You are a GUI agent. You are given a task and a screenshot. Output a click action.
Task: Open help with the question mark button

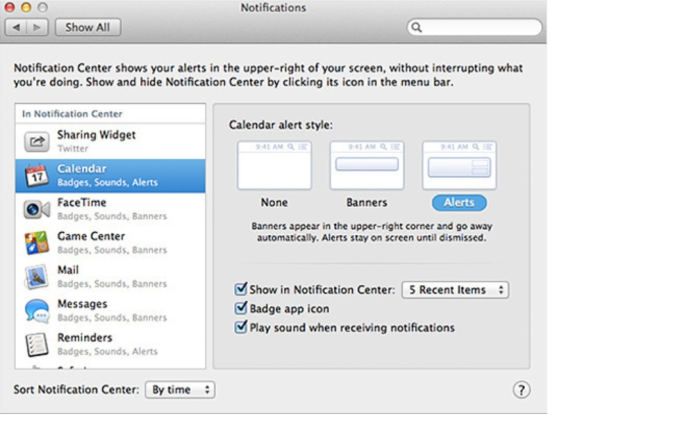521,390
